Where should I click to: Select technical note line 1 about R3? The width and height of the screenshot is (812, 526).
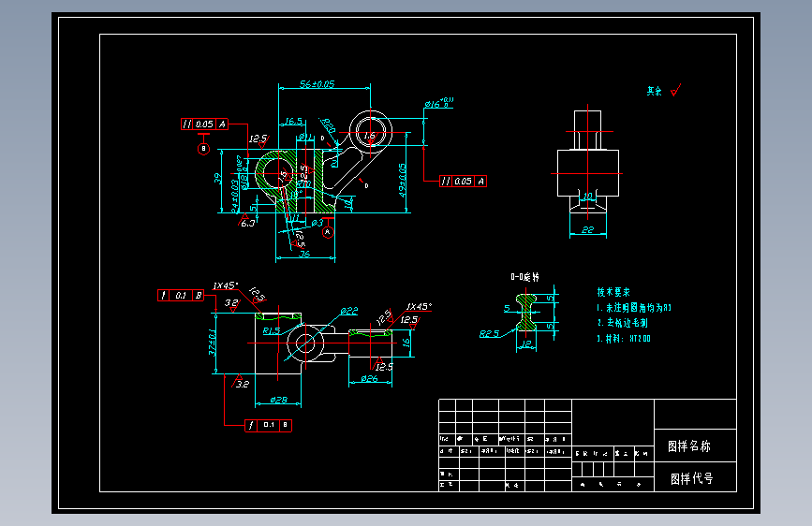pyautogui.click(x=634, y=308)
